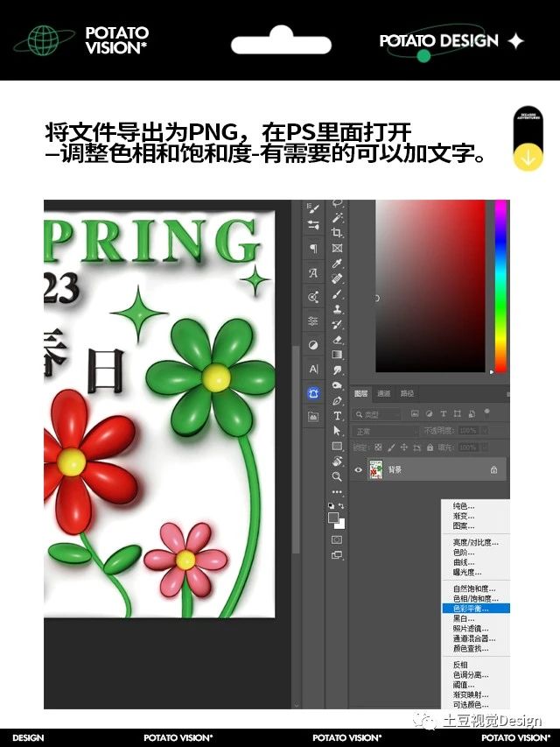Lock all layer attributes
Image resolution: width=560 pixels, height=747 pixels.
[x=430, y=447]
